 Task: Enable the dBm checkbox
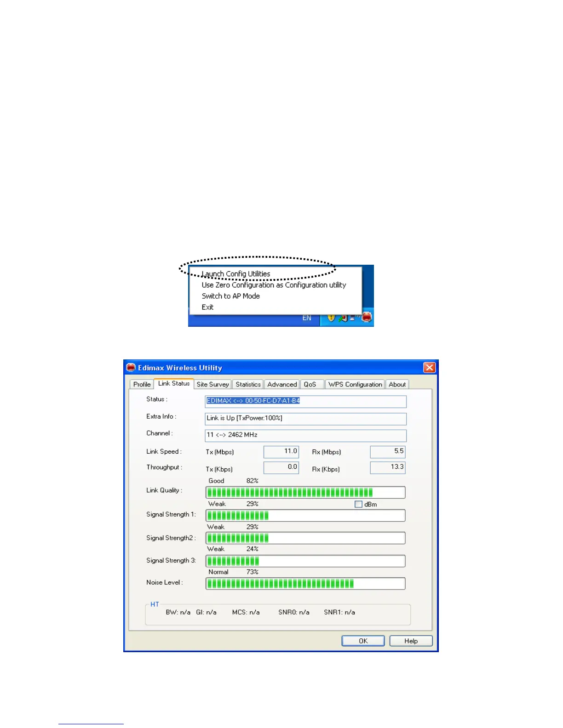coord(358,504)
